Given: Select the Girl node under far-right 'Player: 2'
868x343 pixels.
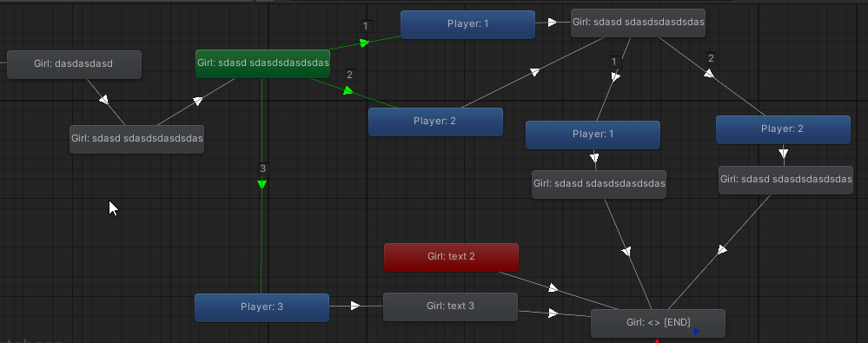Looking at the screenshot, I should click(785, 180).
